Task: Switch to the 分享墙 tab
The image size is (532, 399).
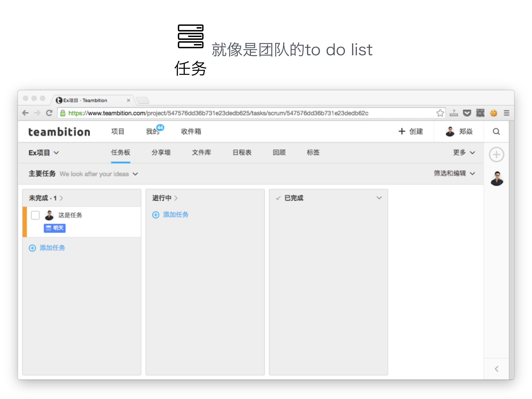Action: tap(161, 152)
